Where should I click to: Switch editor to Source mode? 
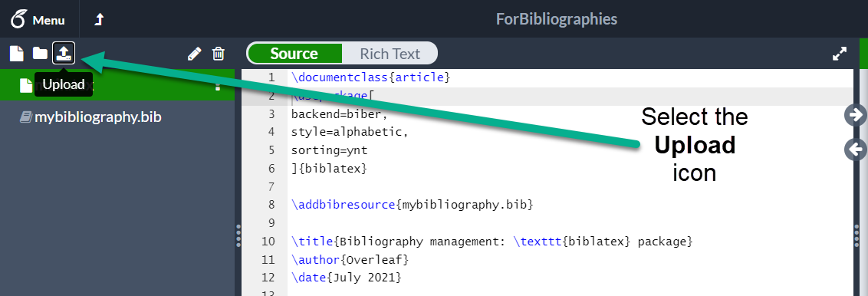(x=294, y=54)
